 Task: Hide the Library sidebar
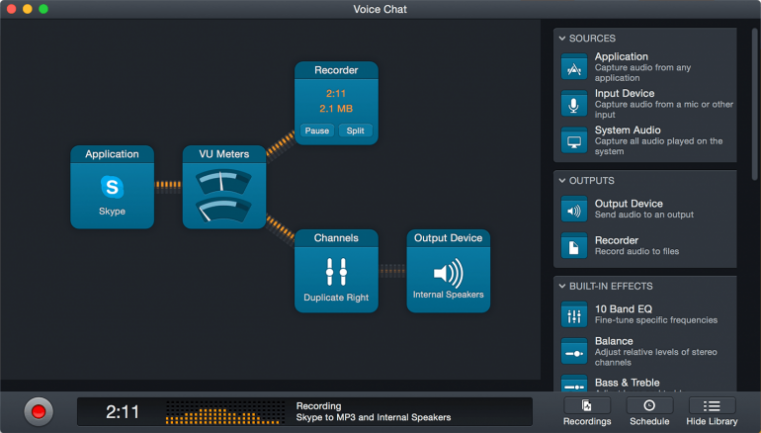711,412
